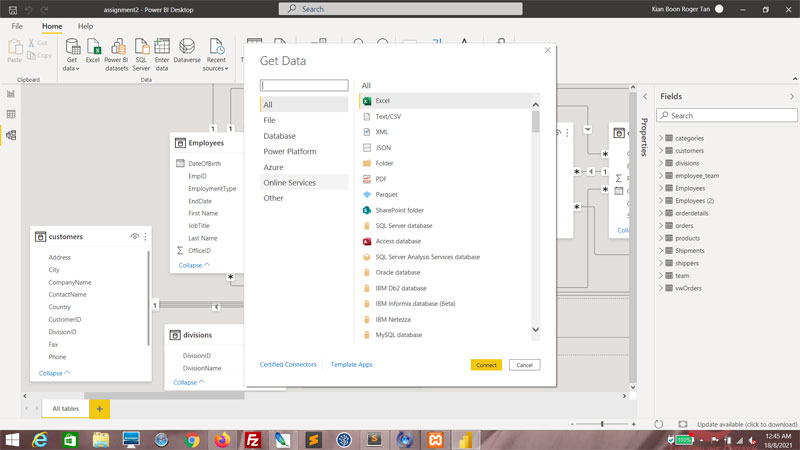This screenshot has height=450, width=800.
Task: Switch to Report view icon
Action: [x=11, y=94]
